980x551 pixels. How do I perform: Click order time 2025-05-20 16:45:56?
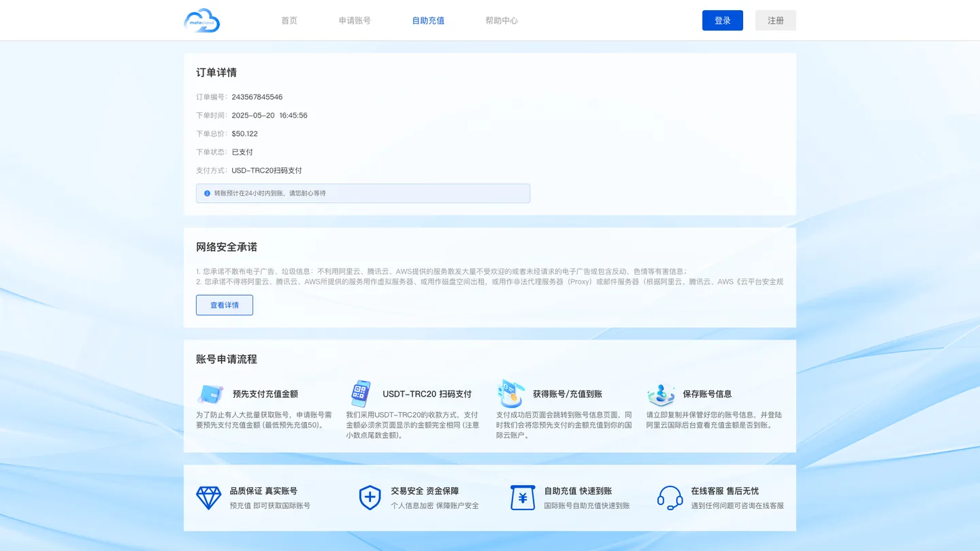pos(269,116)
